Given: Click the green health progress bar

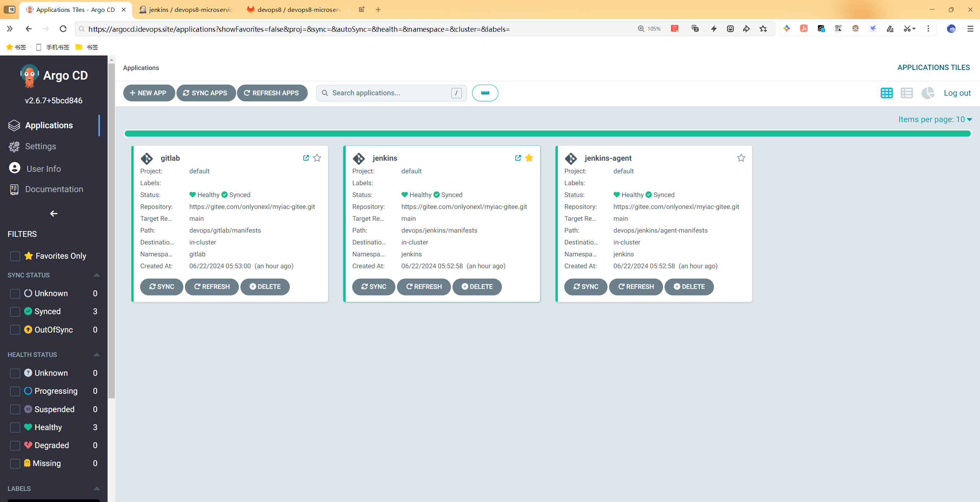Looking at the screenshot, I should pos(548,134).
